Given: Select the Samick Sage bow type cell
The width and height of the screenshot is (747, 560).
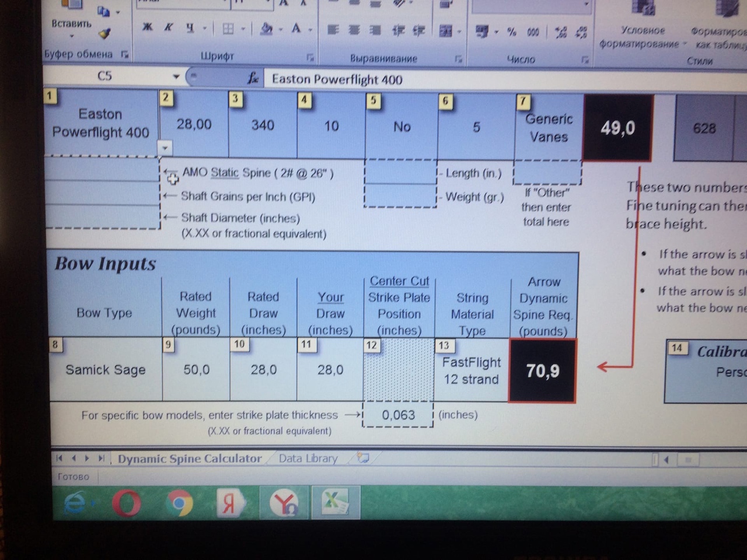Looking at the screenshot, I should click(106, 369).
